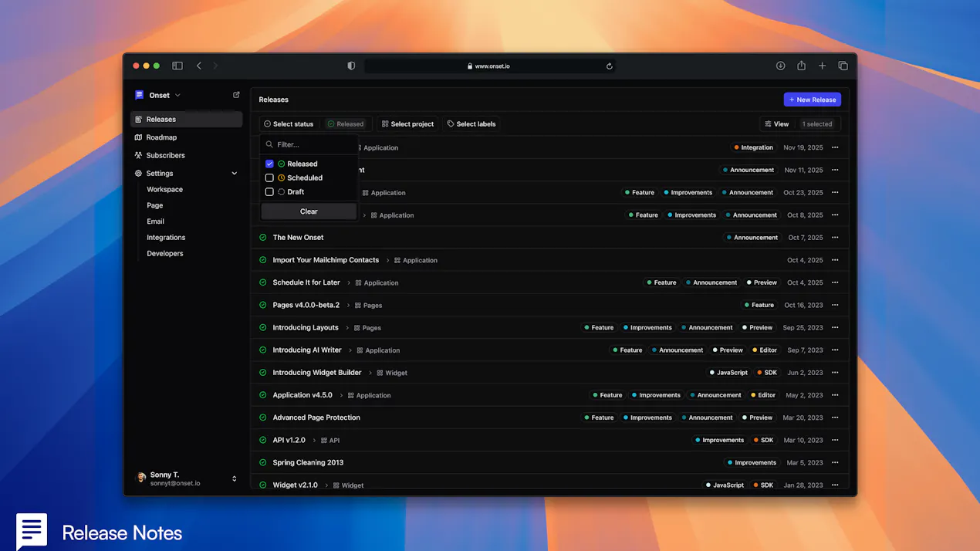Open Workspace settings page
Screen dimensions: 980x551
[165, 189]
